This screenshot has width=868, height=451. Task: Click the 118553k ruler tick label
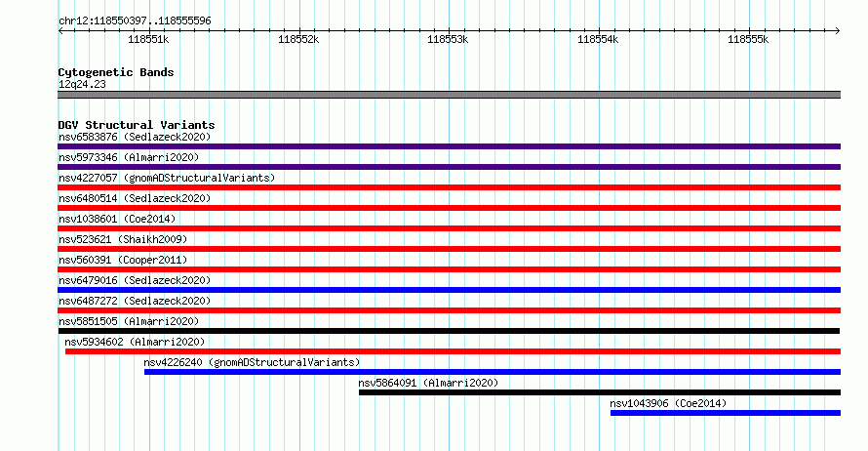448,39
